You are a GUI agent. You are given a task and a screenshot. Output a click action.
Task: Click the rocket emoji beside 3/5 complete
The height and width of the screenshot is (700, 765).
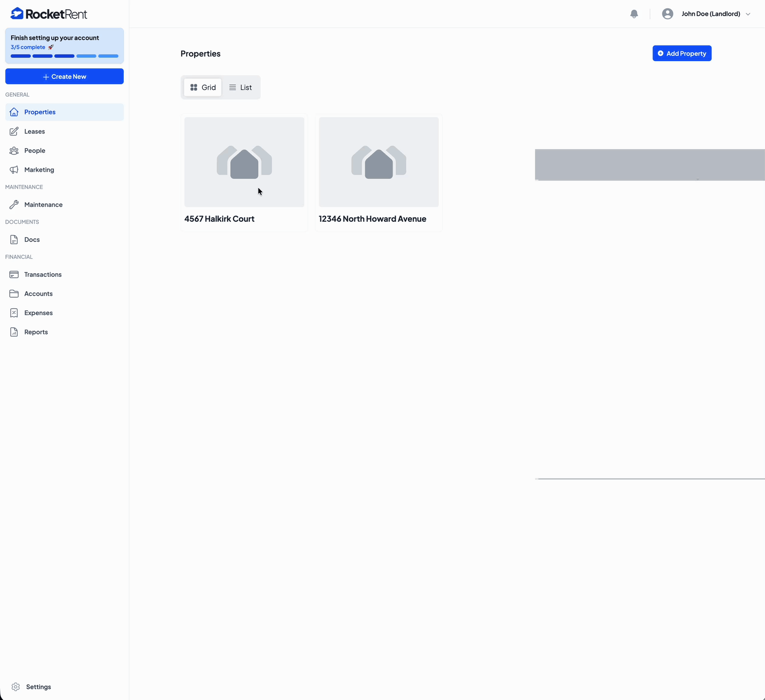pos(51,47)
